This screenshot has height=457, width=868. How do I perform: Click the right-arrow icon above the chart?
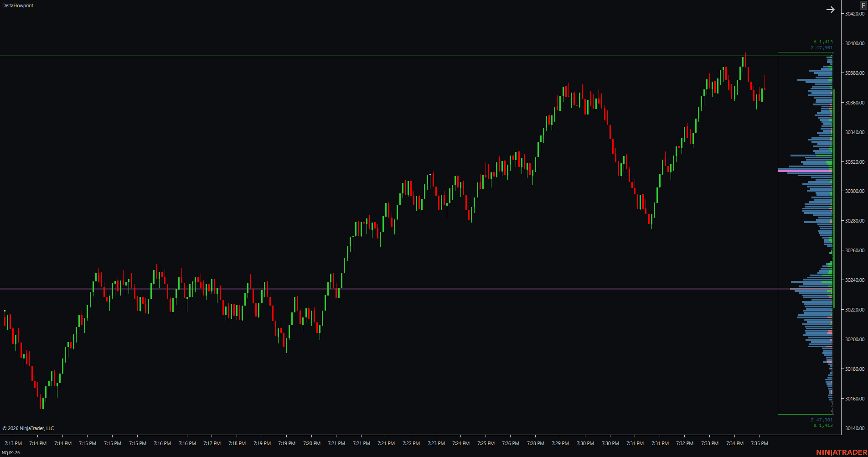point(831,10)
